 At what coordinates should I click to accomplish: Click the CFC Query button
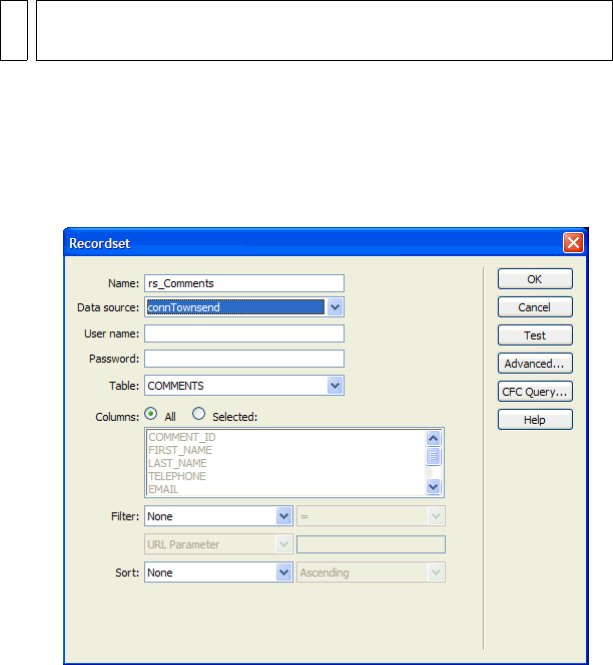pyautogui.click(x=535, y=391)
